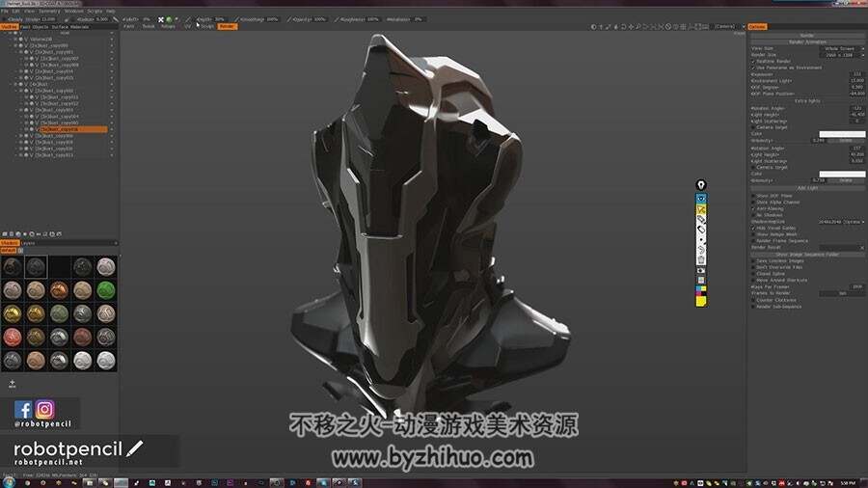The height and width of the screenshot is (488, 868).
Task: Enable the No Shadows checkbox
Action: pyautogui.click(x=753, y=215)
